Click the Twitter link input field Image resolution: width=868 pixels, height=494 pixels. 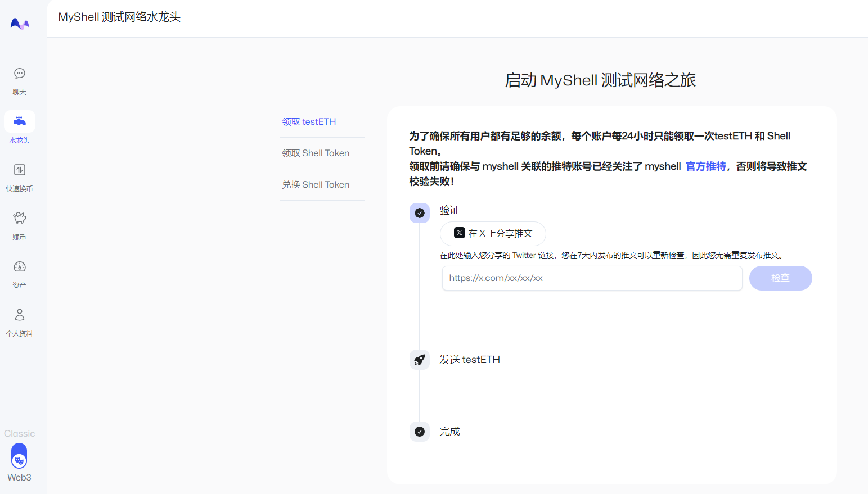[592, 278]
